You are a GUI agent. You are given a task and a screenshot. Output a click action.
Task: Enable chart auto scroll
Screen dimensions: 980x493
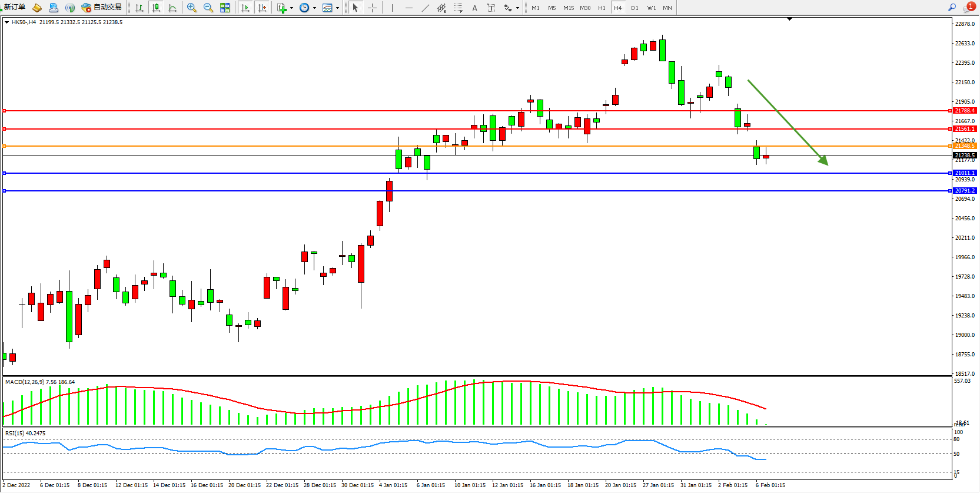(x=245, y=8)
